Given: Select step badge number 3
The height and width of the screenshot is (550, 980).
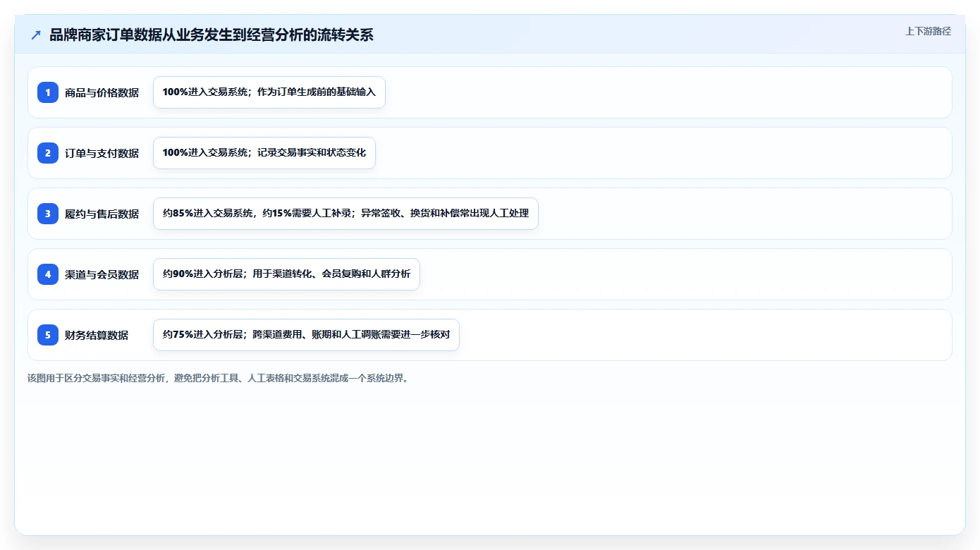Looking at the screenshot, I should click(x=48, y=214).
